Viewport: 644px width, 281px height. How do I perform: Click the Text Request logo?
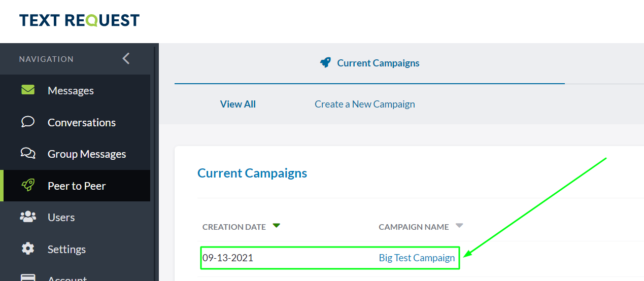(79, 21)
